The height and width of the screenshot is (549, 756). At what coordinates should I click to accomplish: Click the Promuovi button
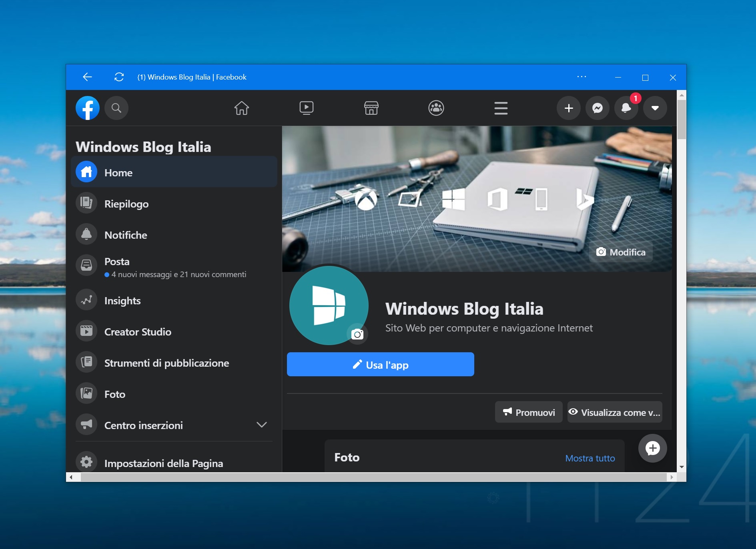(x=529, y=412)
